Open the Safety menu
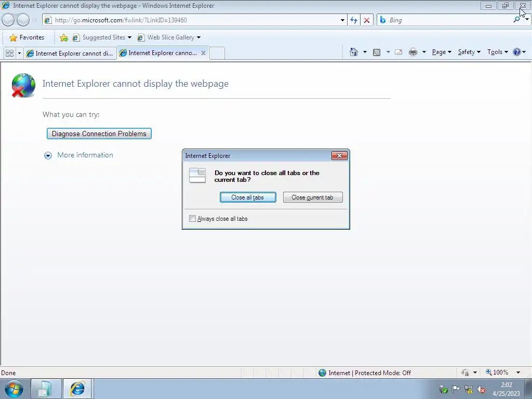532x399 pixels. [469, 52]
